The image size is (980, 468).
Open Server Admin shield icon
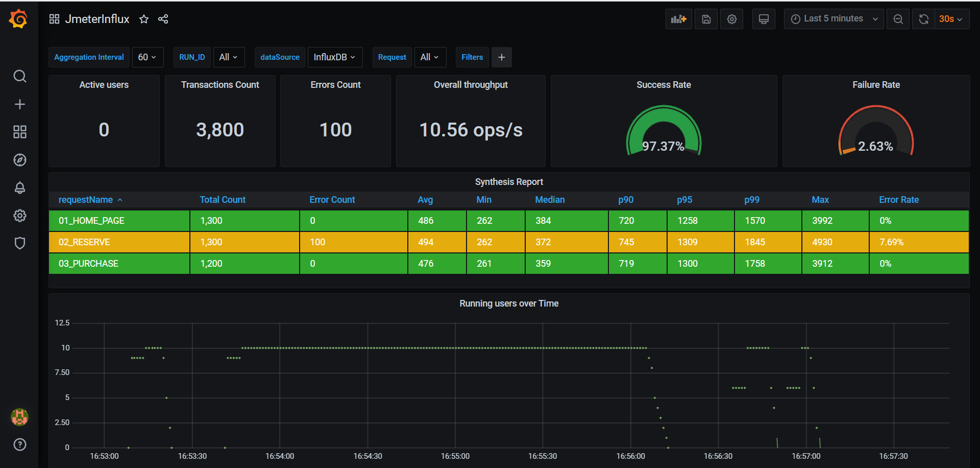click(19, 243)
